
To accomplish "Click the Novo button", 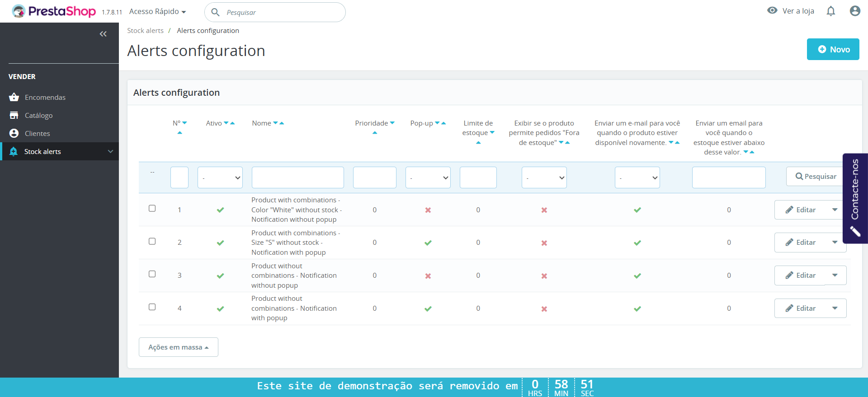I will tap(833, 49).
